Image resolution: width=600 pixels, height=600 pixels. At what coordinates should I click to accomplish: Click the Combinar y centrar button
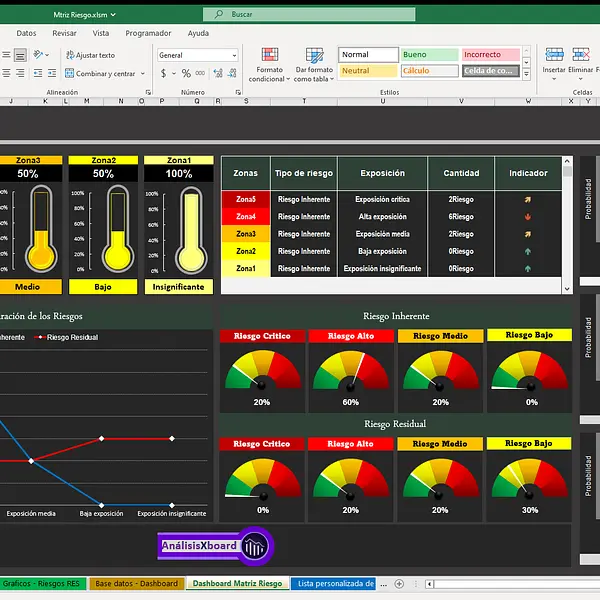(100, 73)
